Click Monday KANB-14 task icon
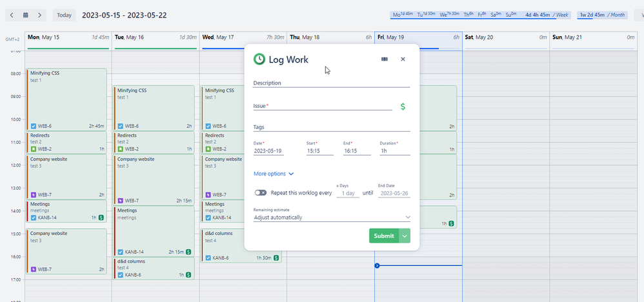 tap(34, 217)
